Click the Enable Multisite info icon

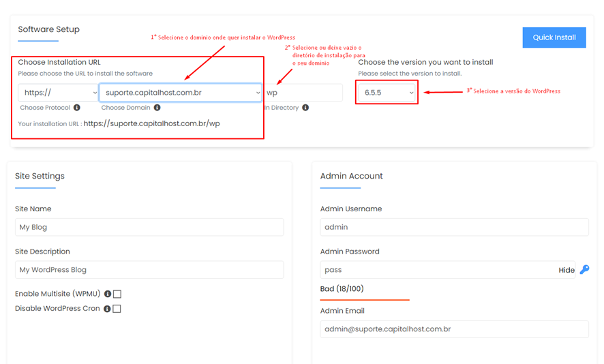coord(108,294)
